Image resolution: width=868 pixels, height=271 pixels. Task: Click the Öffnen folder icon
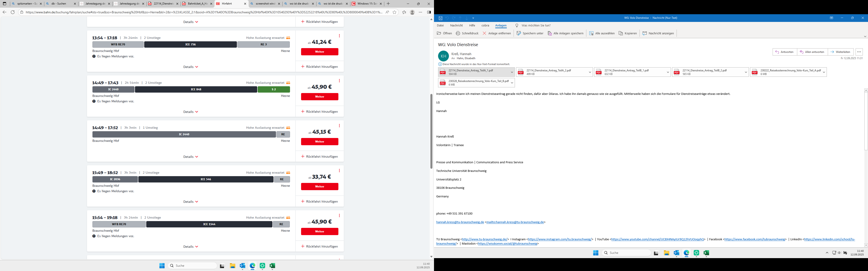439,33
